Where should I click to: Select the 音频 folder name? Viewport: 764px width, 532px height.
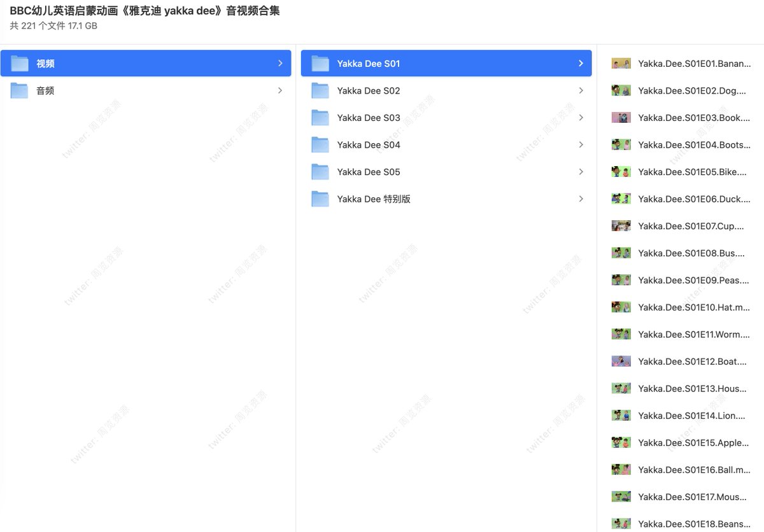point(45,90)
